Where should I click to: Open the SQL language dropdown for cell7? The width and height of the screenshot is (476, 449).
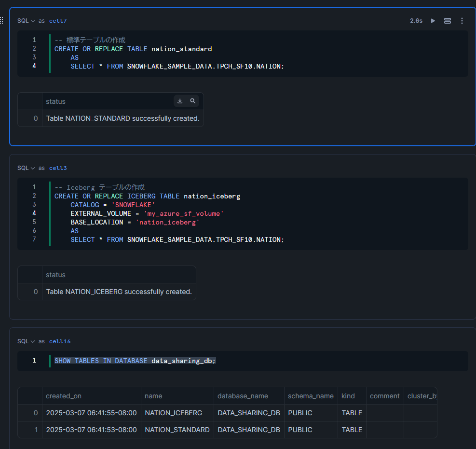click(x=26, y=21)
